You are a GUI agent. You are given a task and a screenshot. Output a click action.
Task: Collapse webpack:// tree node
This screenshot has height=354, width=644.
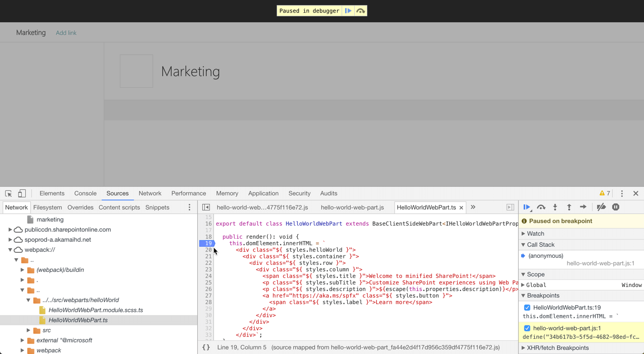click(x=10, y=250)
